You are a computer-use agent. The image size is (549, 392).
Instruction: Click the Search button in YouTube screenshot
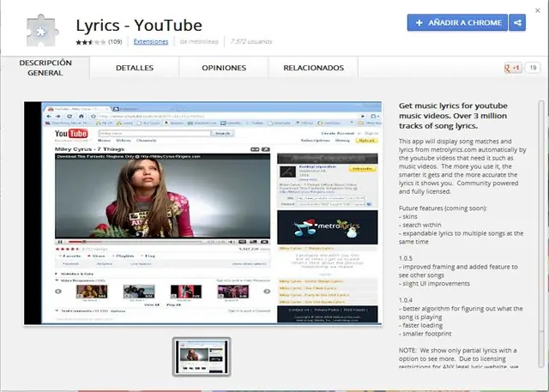click(x=223, y=133)
